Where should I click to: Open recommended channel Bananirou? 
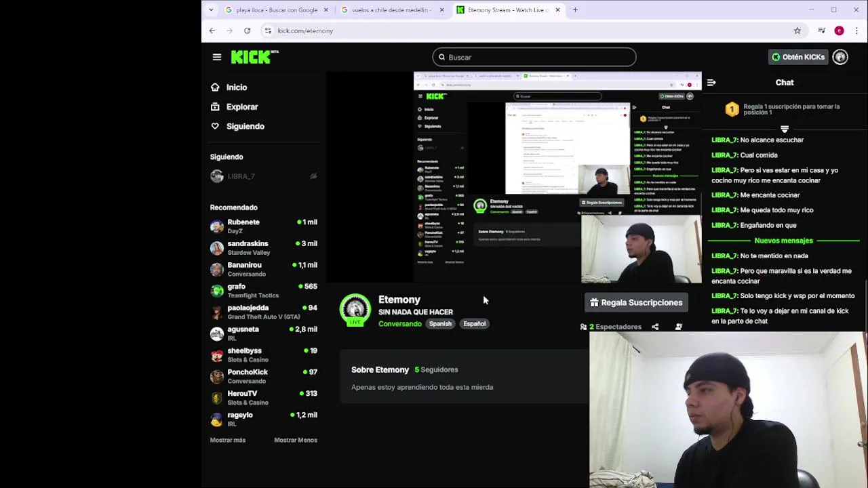tap(264, 269)
